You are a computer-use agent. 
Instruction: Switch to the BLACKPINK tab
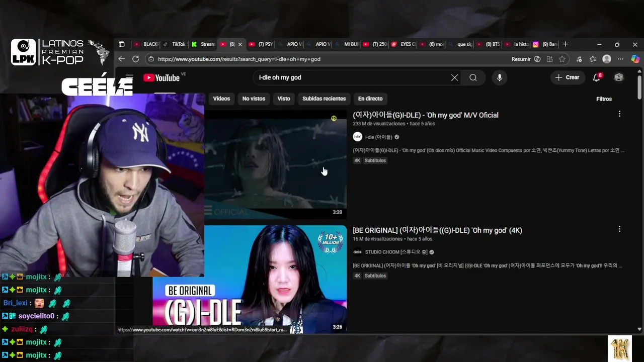pos(145,44)
